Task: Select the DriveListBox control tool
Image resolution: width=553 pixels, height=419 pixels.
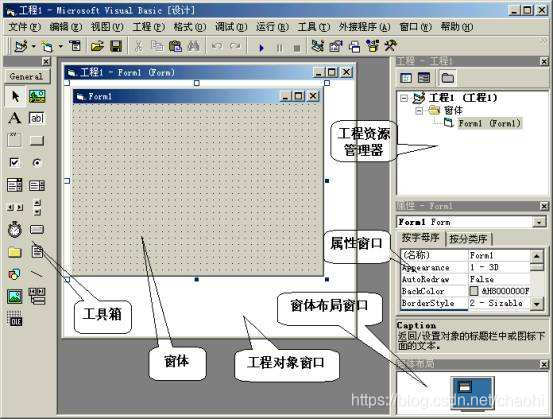Action: (x=37, y=230)
